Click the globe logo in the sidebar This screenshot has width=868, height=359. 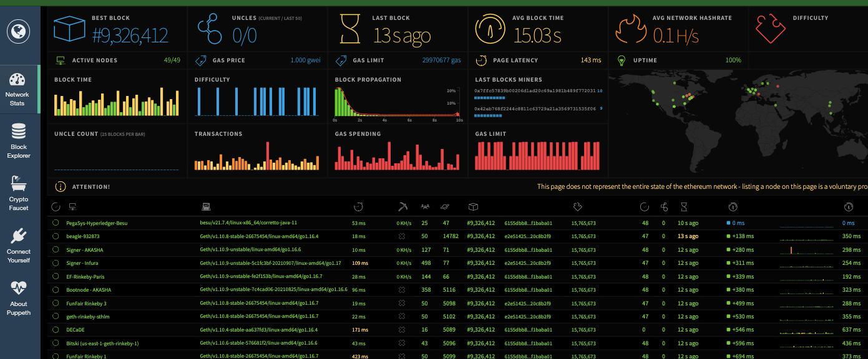click(x=19, y=30)
